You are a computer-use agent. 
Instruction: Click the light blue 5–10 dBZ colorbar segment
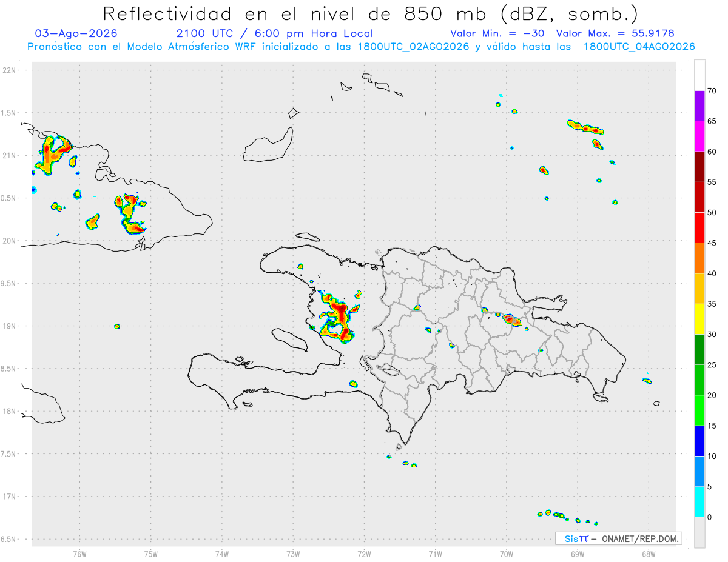(699, 472)
